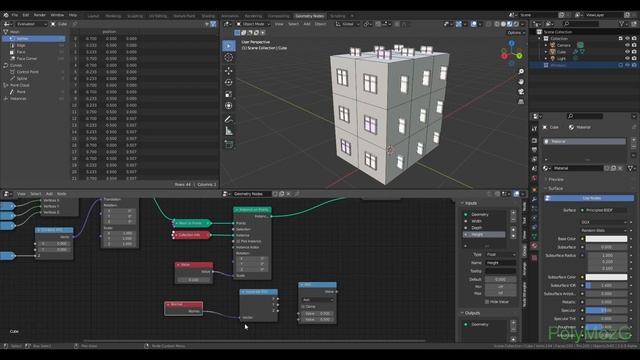Open the Tool properties tab icon
Image resolution: width=640 pixels, height=360 pixels.
click(534, 129)
